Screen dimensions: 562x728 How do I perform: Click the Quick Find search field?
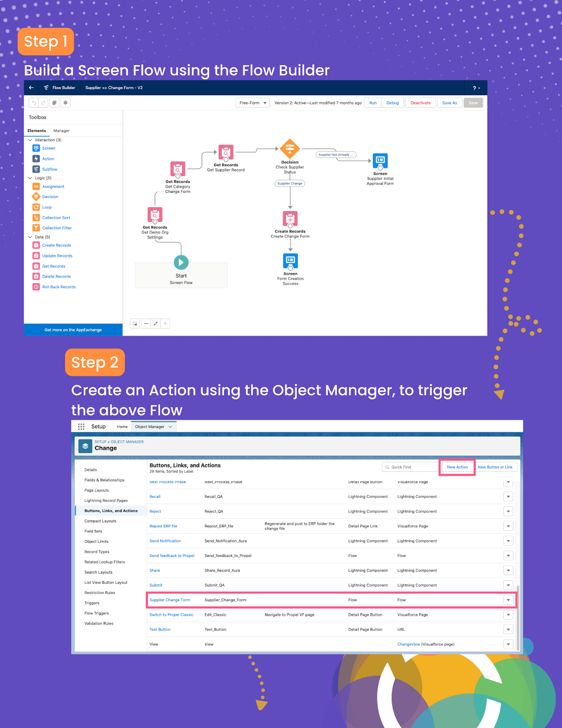coord(410,467)
